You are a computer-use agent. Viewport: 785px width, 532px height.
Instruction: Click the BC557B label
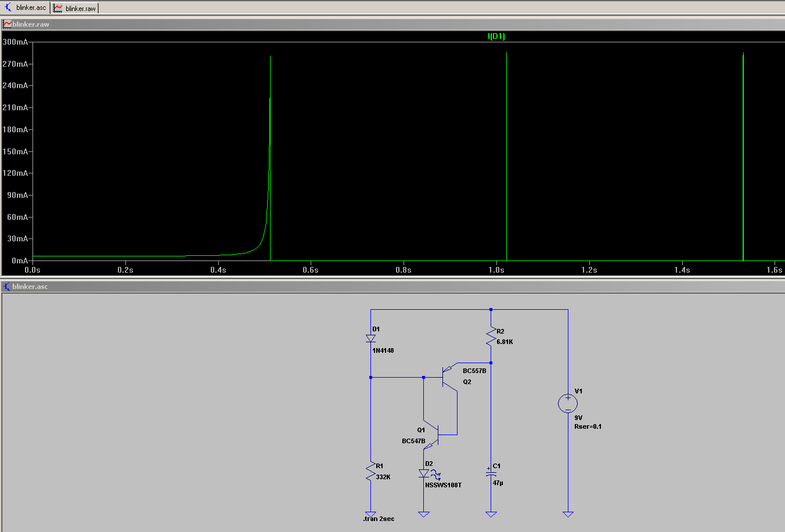point(474,371)
